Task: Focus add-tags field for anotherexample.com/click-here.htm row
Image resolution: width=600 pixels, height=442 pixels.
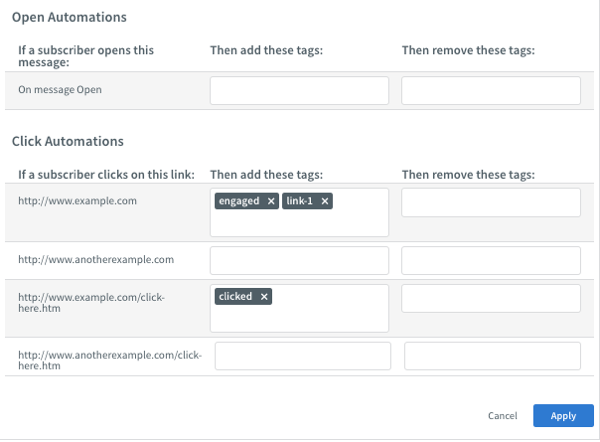Action: click(302, 356)
